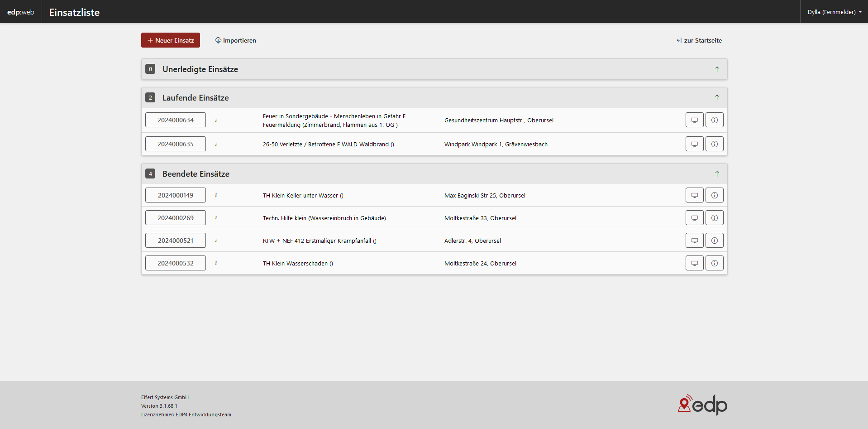Viewport: 868px width, 429px height.
Task: Click Importieren to import an Einsatz
Action: [x=235, y=40]
